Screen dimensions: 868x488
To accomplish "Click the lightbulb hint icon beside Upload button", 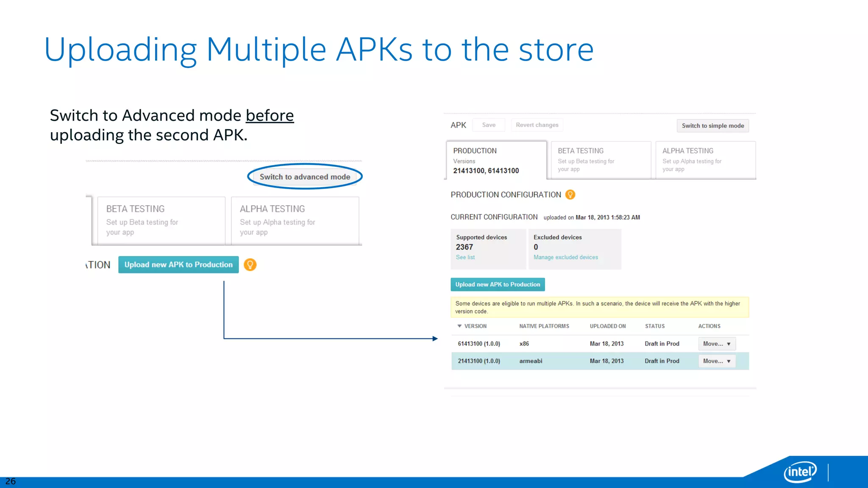I will coord(250,265).
